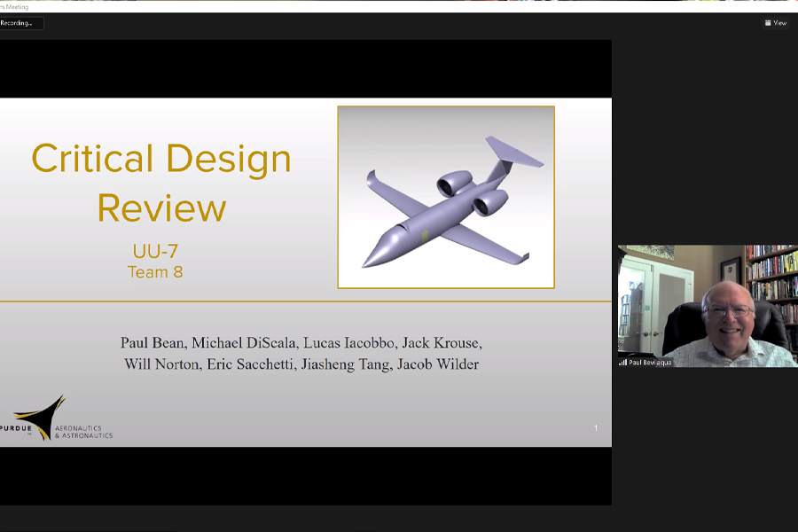Open the View layout menu
798x532 pixels.
775,23
